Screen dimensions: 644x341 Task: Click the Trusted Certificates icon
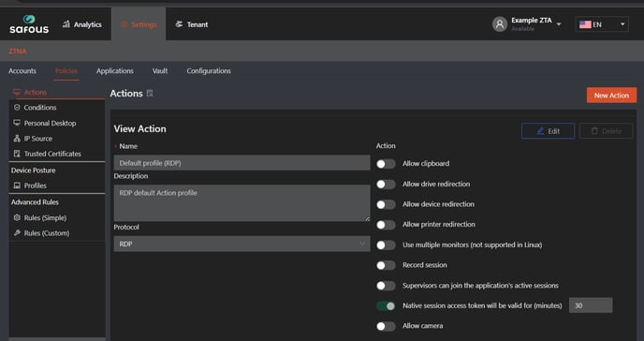pyautogui.click(x=17, y=154)
